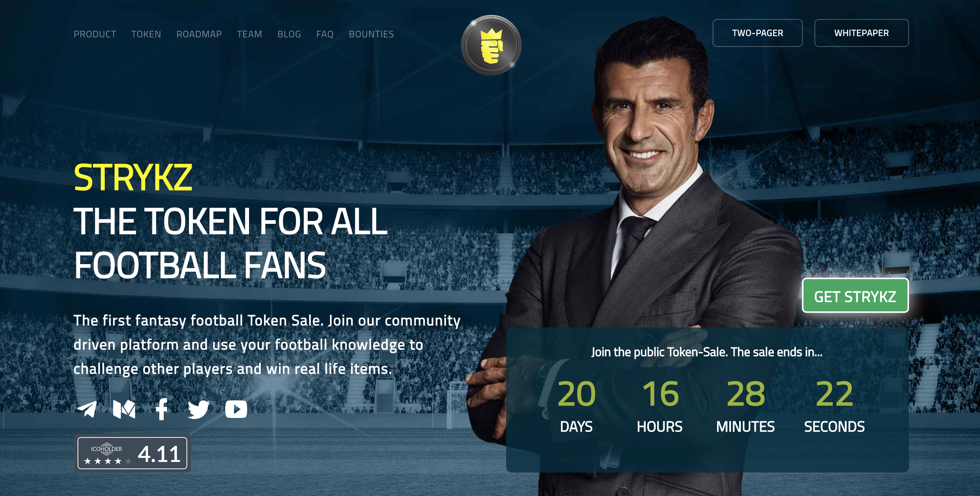Open the Twitter bird icon
980x496 pixels.
pyautogui.click(x=198, y=409)
